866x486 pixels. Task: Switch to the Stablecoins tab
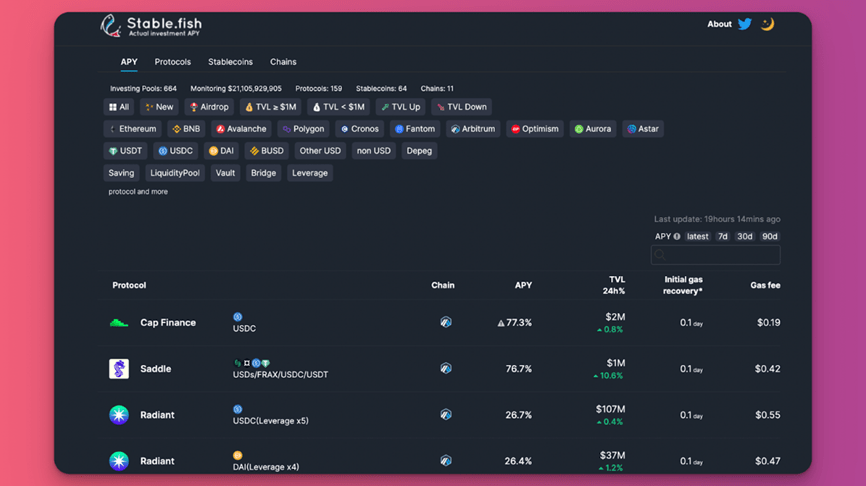tap(230, 62)
